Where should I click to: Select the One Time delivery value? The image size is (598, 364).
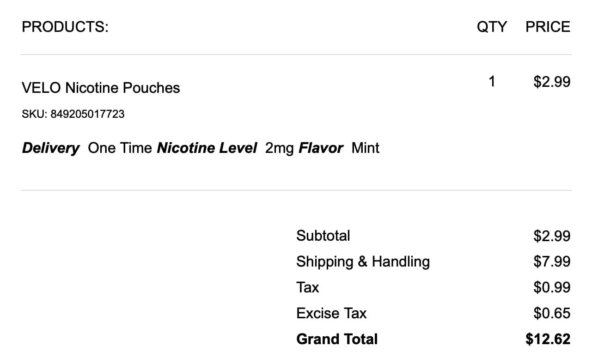tap(120, 148)
